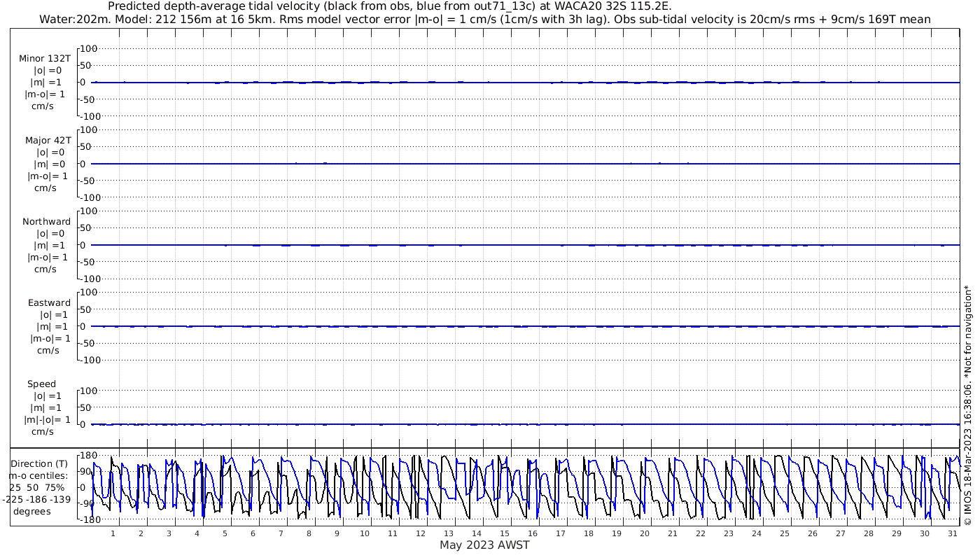Click the '-50' y-tick in the Major 42T panel
Viewport: 980px width, 560px height.
89,181
